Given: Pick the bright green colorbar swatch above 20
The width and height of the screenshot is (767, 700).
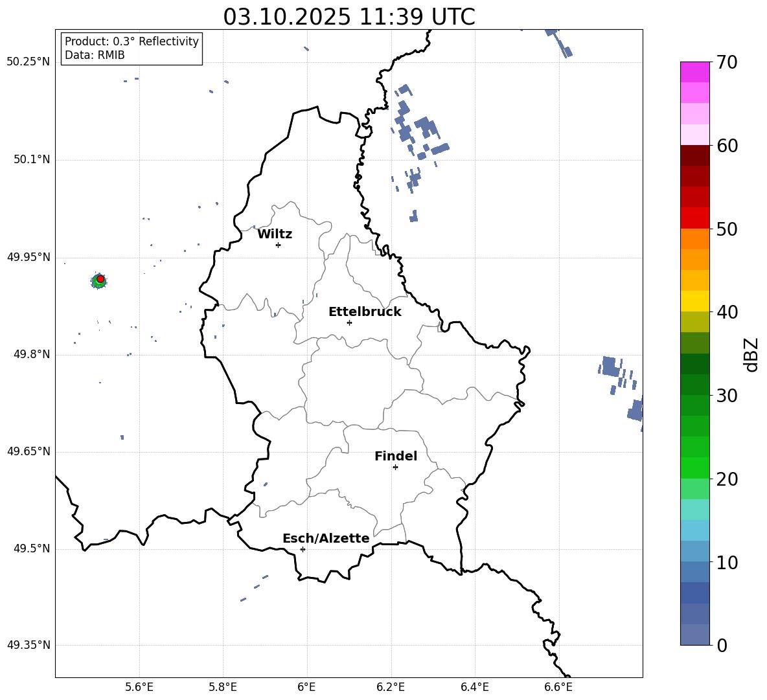Looking at the screenshot, I should tap(694, 468).
